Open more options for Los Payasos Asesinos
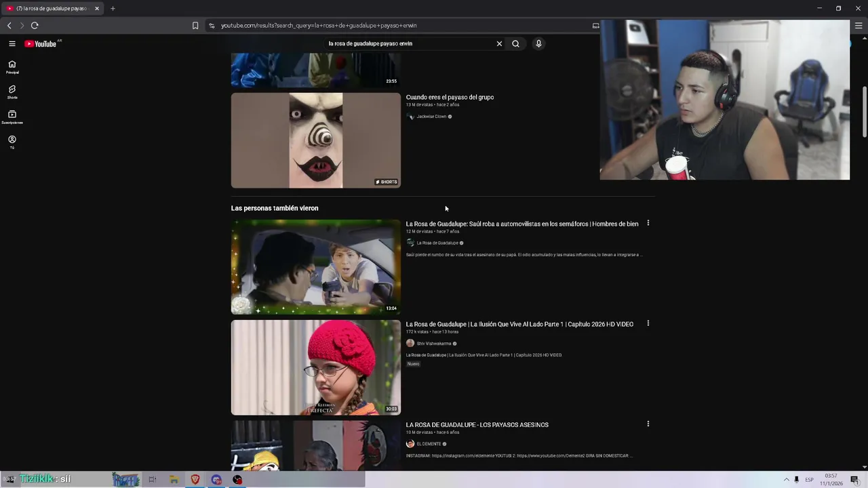This screenshot has width=868, height=488. click(x=648, y=424)
